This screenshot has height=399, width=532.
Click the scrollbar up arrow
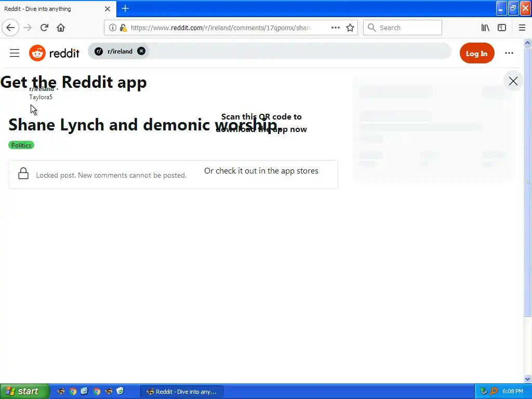click(x=527, y=43)
